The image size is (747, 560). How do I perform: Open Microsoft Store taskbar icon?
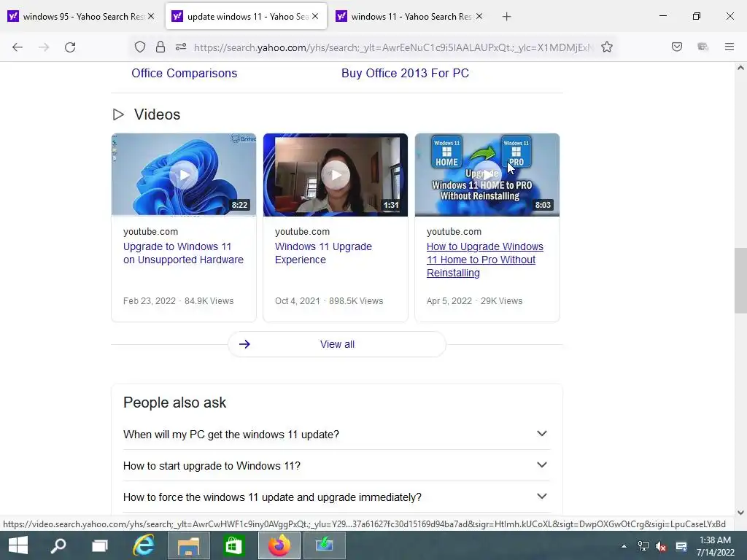(234, 545)
